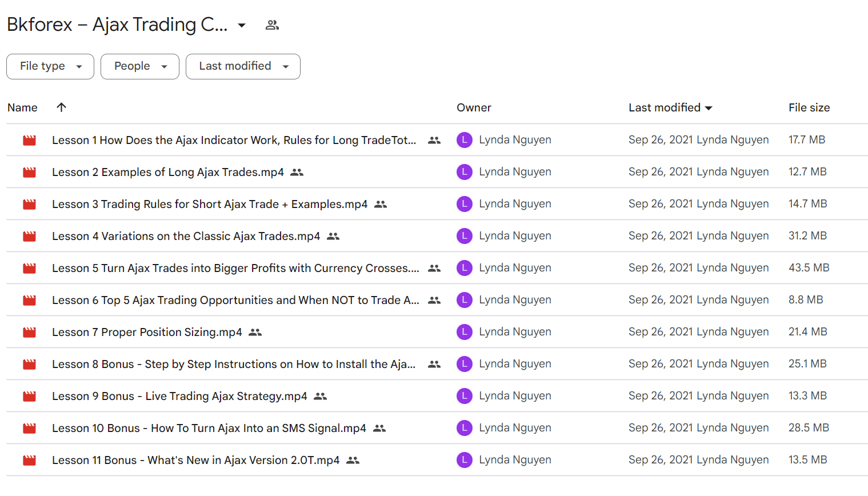Click the video file icon for Lesson 2

(29, 172)
